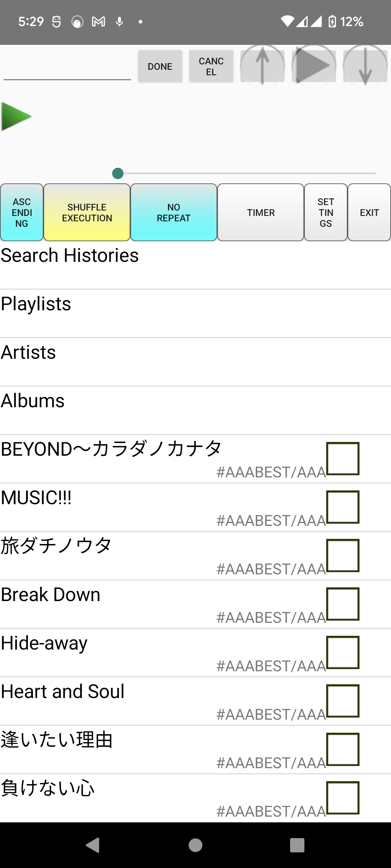Select the Break Down checkbox
The width and height of the screenshot is (391, 868).
[343, 604]
